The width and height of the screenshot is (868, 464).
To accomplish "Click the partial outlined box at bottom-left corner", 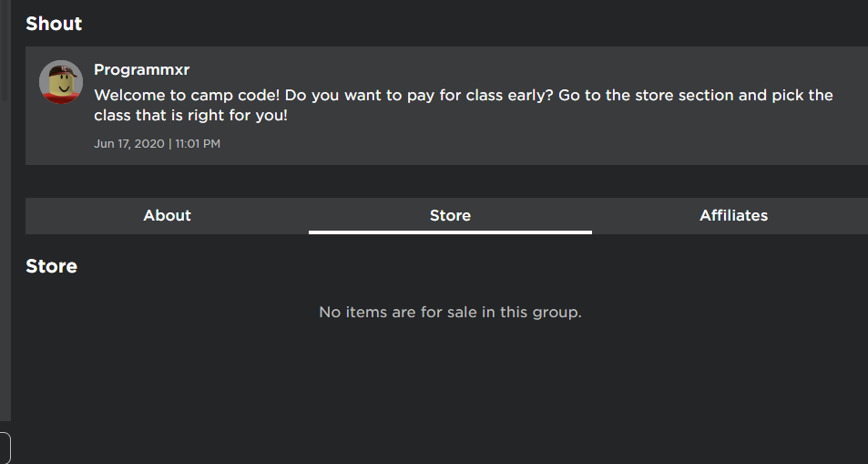I will 5,448.
